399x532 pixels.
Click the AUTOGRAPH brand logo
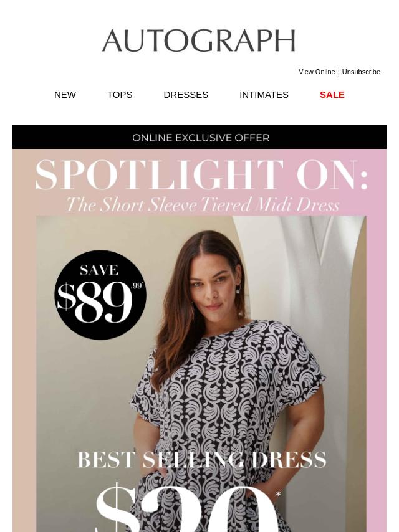click(199, 40)
